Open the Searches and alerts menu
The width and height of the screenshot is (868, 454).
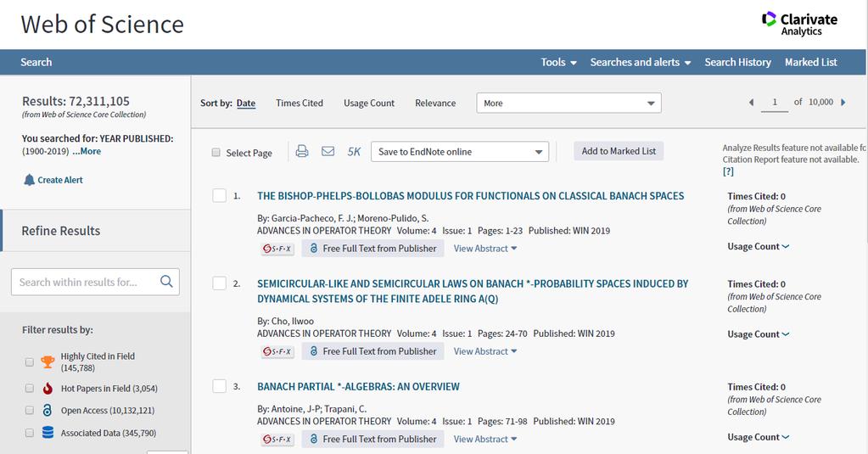point(641,63)
